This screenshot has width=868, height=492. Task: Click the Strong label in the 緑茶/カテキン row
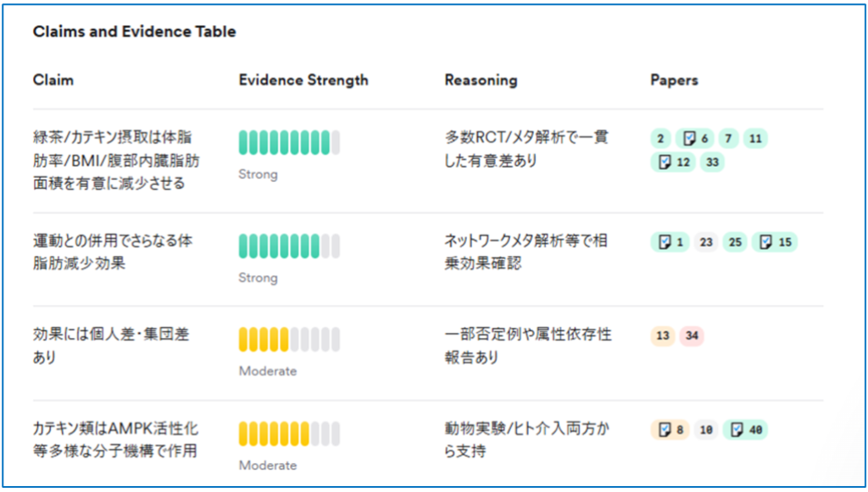point(258,174)
